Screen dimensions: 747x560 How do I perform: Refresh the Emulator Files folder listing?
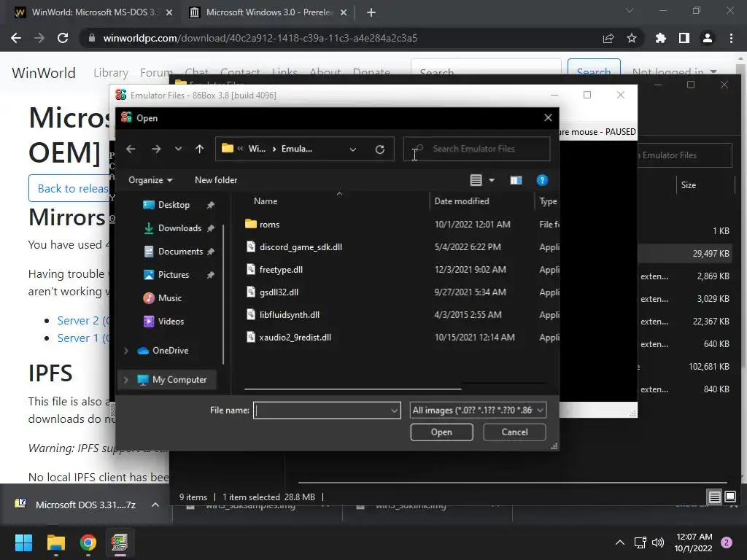tap(379, 149)
